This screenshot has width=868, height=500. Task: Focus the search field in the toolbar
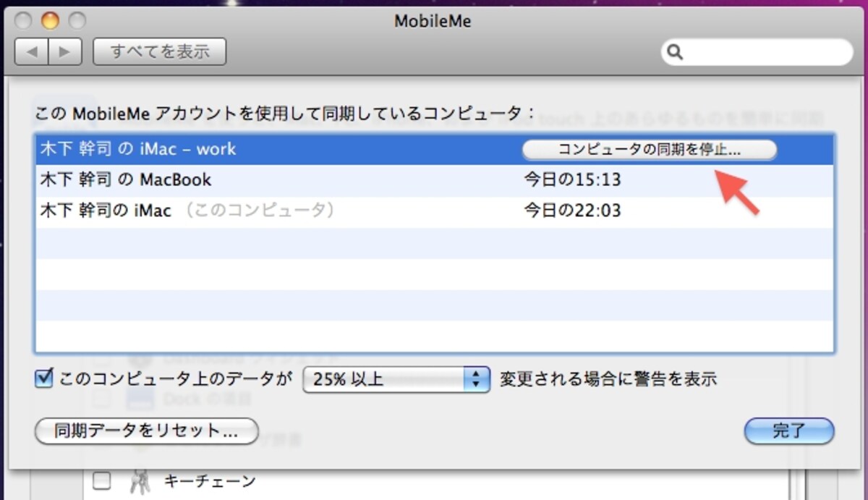pyautogui.click(x=757, y=52)
